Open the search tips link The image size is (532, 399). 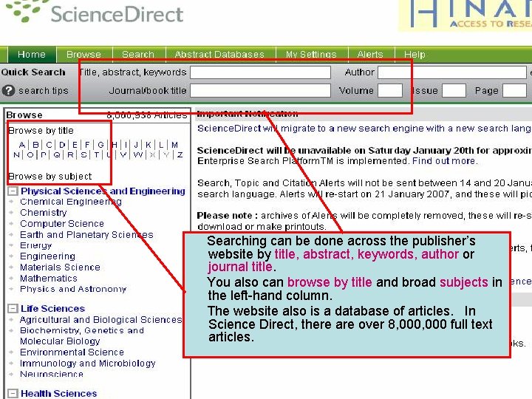(x=44, y=91)
